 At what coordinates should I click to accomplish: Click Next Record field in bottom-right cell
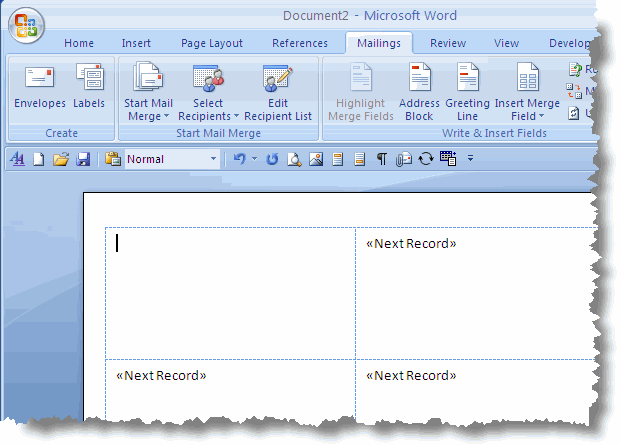[411, 375]
